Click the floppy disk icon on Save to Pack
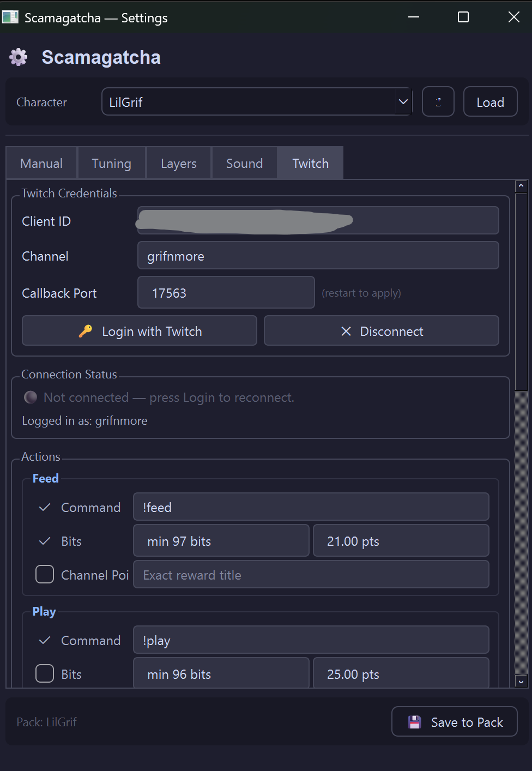Viewport: 532px width, 771px height. 415,722
